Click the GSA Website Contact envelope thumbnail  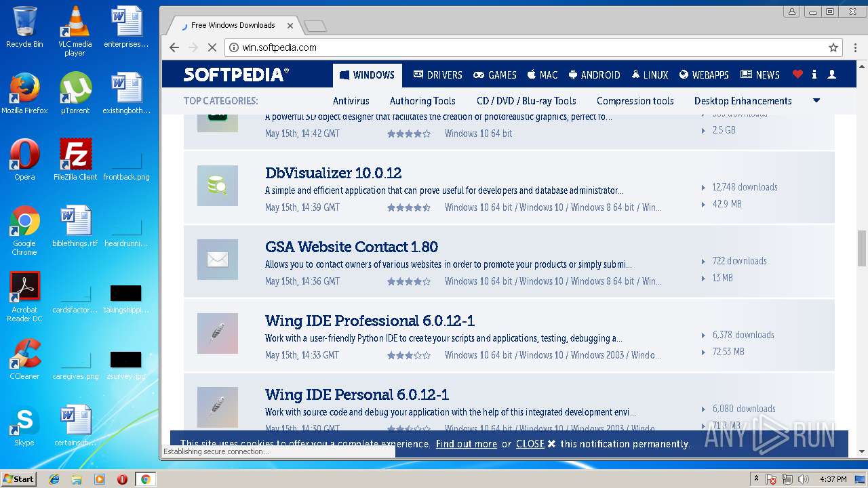tap(218, 260)
